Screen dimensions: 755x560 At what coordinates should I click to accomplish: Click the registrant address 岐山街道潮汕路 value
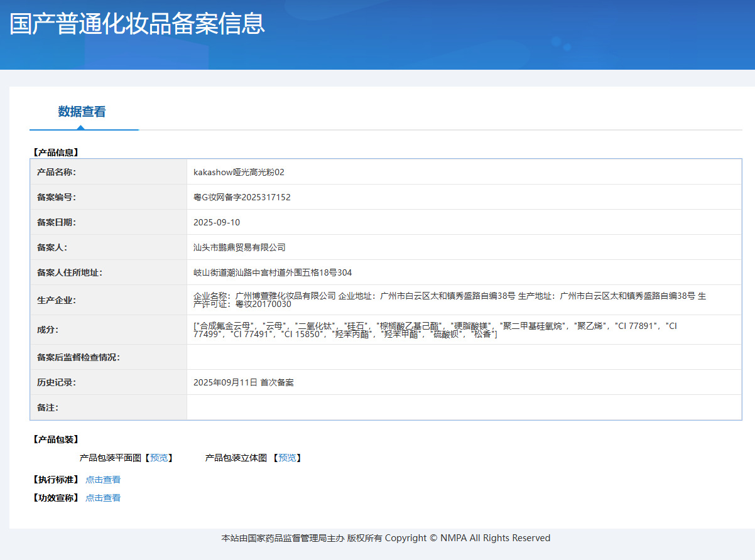pyautogui.click(x=273, y=272)
